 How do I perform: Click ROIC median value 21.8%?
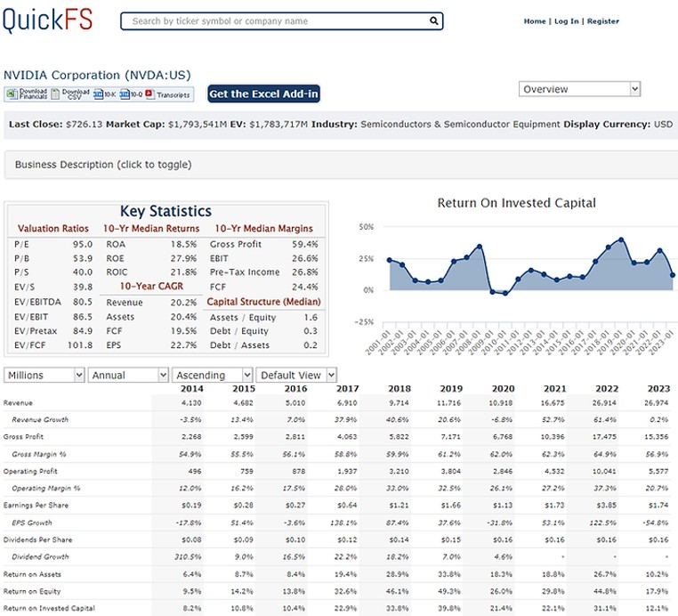[183, 272]
